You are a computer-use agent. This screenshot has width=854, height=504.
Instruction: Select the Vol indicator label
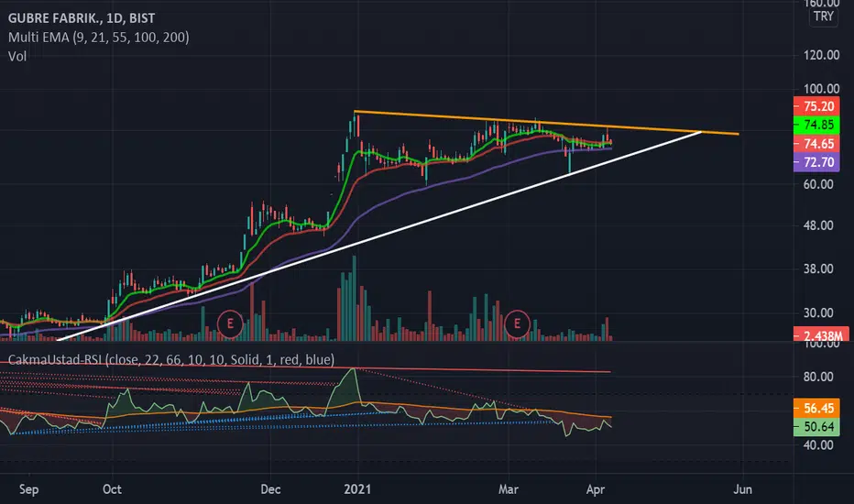tap(16, 56)
